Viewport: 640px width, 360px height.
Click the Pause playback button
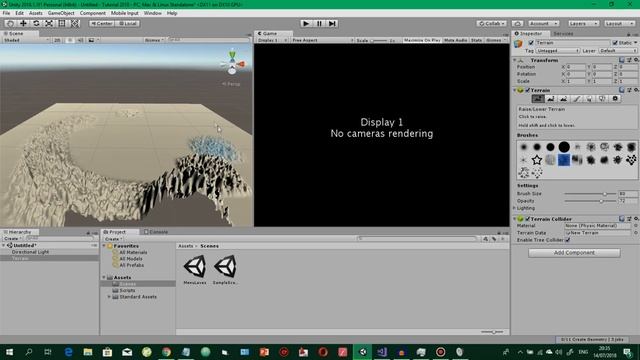(x=319, y=24)
